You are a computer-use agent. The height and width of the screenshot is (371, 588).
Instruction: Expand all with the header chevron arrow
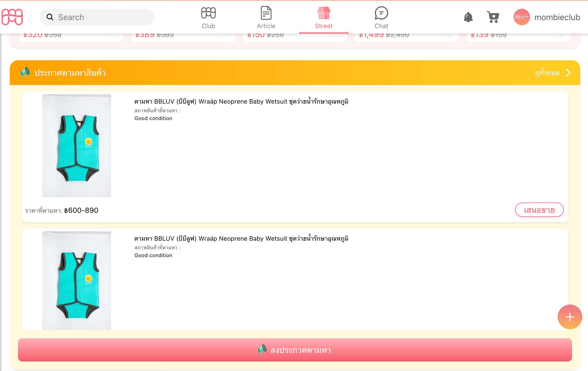pos(568,73)
